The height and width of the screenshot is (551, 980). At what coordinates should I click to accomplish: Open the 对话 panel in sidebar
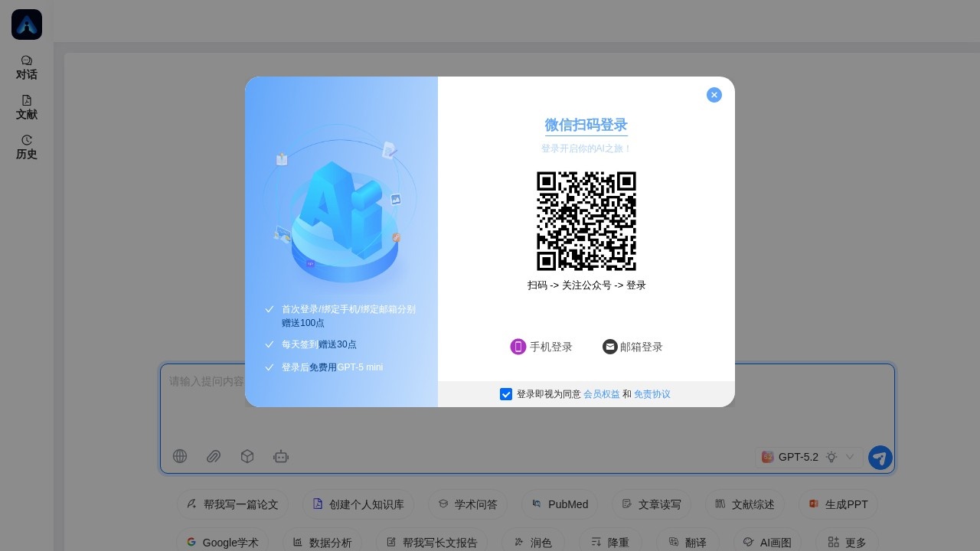tap(26, 67)
